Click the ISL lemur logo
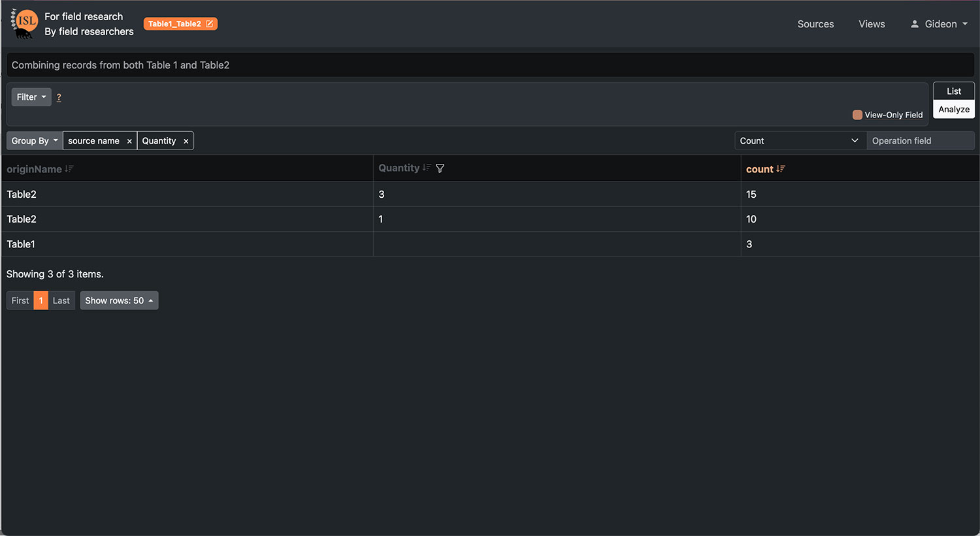 pyautogui.click(x=24, y=24)
